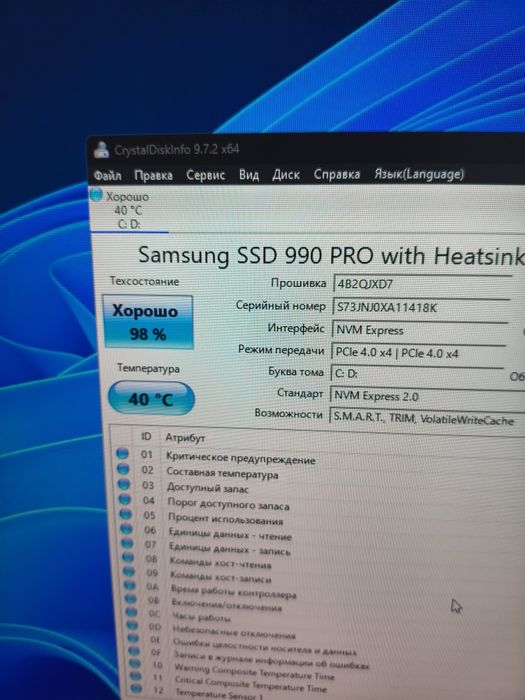
Task: Click the Атрибут column header
Action: pyautogui.click(x=185, y=438)
